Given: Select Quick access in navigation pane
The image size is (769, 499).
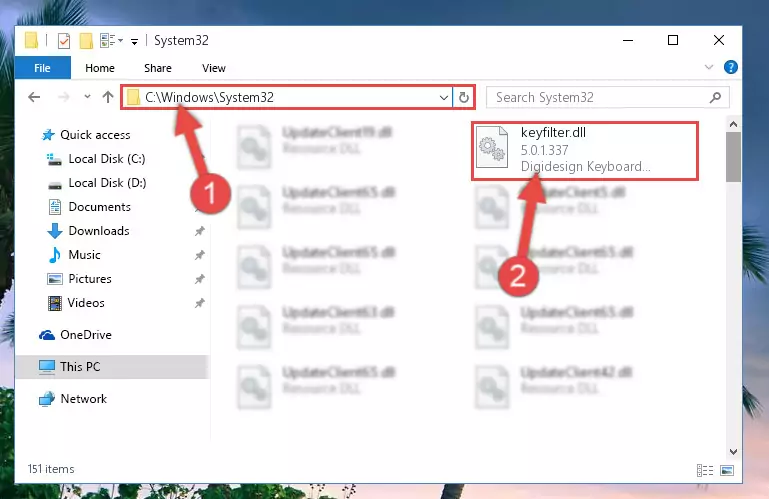Looking at the screenshot, I should (x=95, y=135).
